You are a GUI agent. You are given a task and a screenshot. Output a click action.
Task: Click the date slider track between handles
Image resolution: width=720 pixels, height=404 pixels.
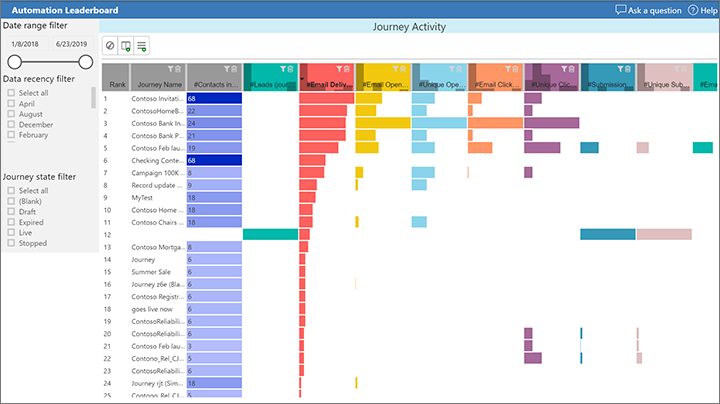click(x=50, y=62)
